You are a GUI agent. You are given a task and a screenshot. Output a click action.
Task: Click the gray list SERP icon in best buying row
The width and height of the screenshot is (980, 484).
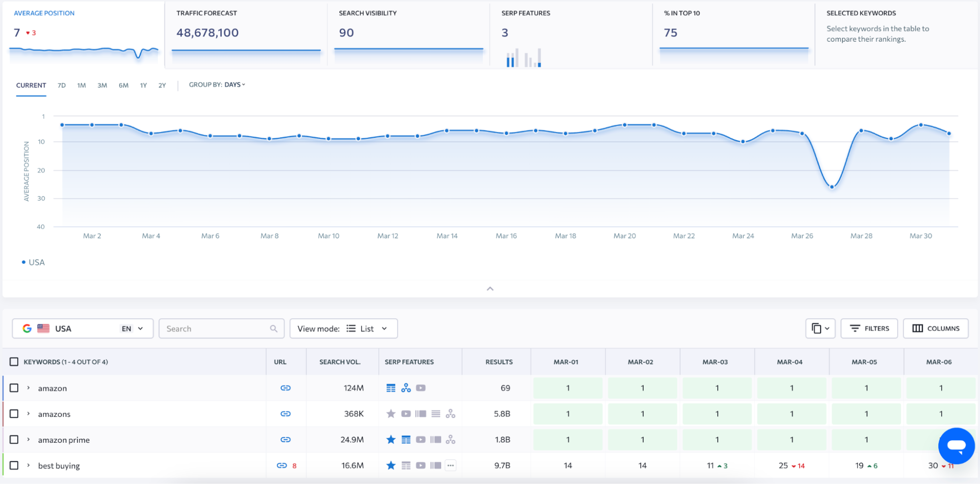tap(406, 465)
